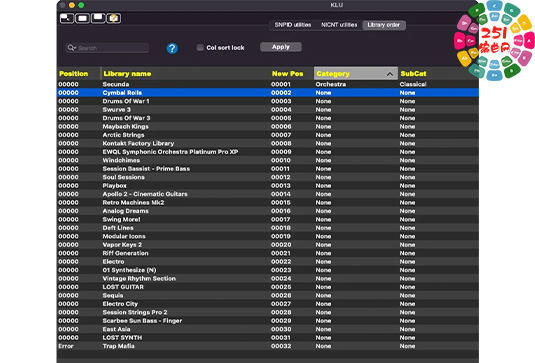Select the Swing More! library row
Image resolution: width=535 pixels, height=363 pixels.
pyautogui.click(x=268, y=219)
